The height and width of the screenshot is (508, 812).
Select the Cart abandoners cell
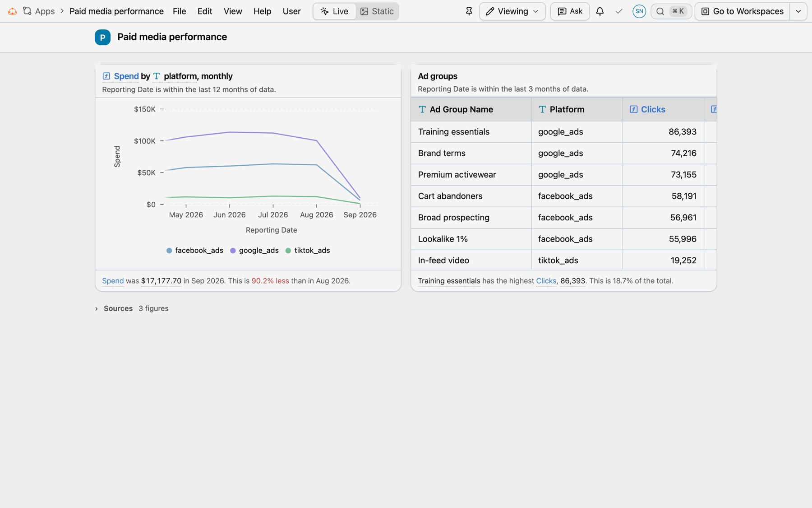click(471, 196)
